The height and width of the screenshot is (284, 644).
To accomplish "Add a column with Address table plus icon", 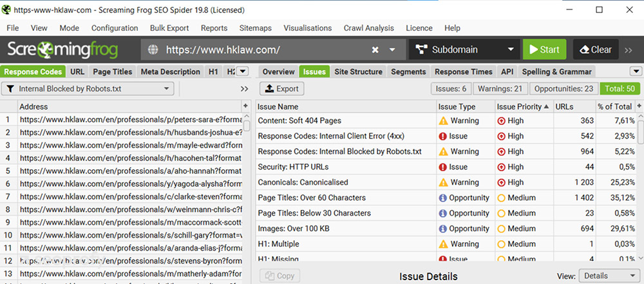I will pos(245,106).
